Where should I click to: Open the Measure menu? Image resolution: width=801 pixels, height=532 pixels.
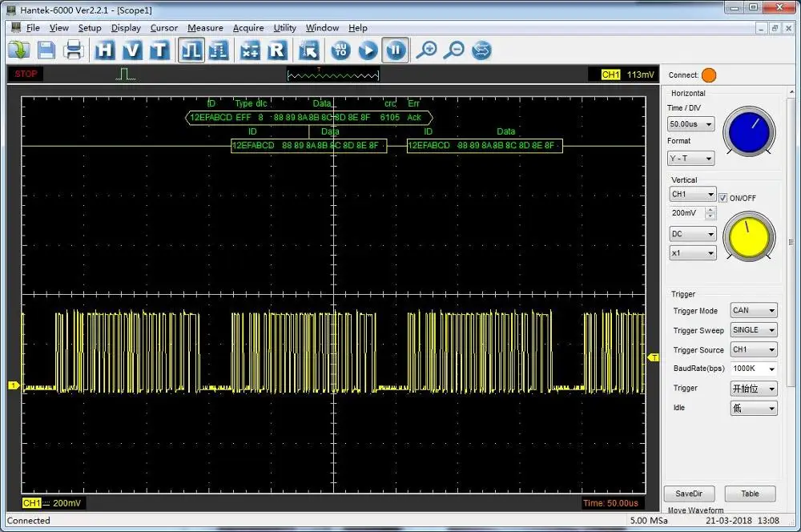[x=205, y=27]
